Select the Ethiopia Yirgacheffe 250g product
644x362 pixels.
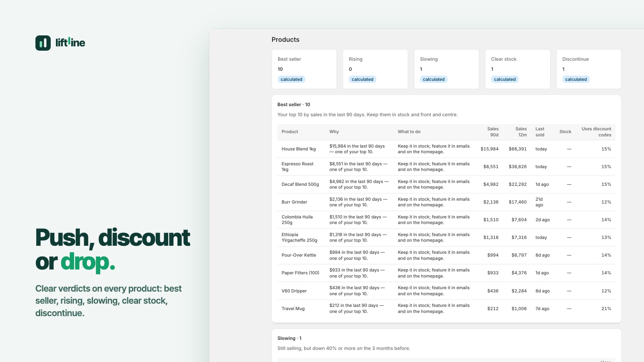pos(299,237)
